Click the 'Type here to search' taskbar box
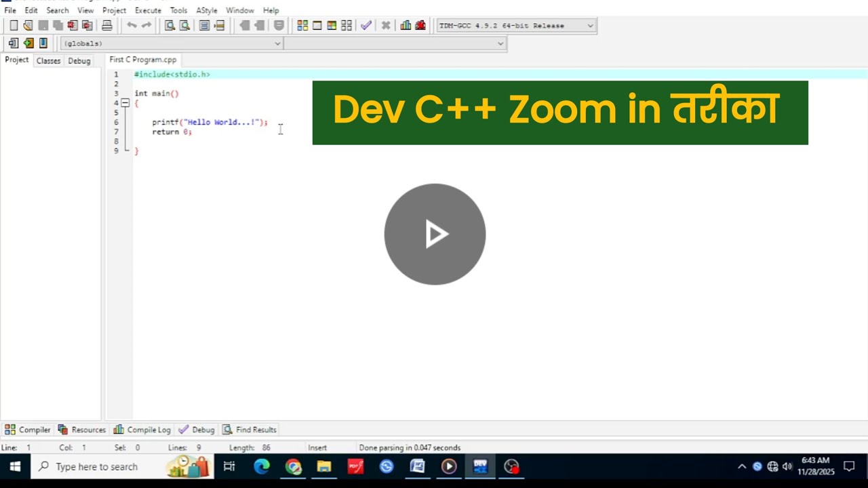Image resolution: width=868 pixels, height=488 pixels. 122,466
